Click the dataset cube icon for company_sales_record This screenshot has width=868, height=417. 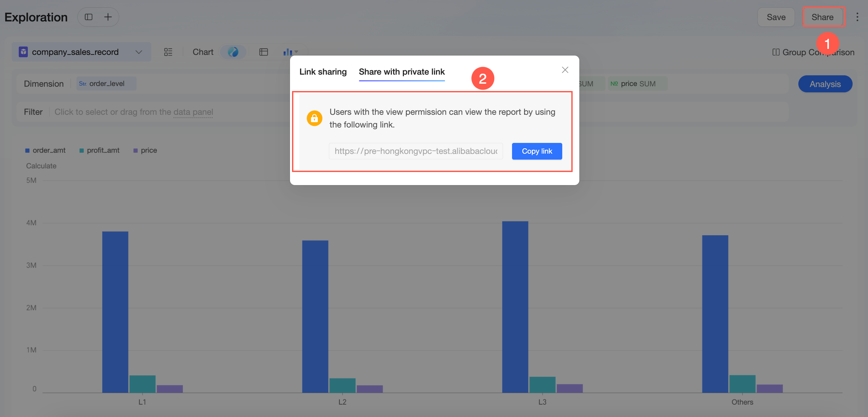(23, 52)
